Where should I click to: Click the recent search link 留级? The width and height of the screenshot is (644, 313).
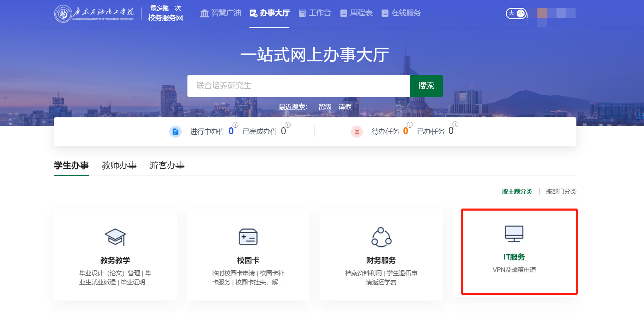(325, 107)
